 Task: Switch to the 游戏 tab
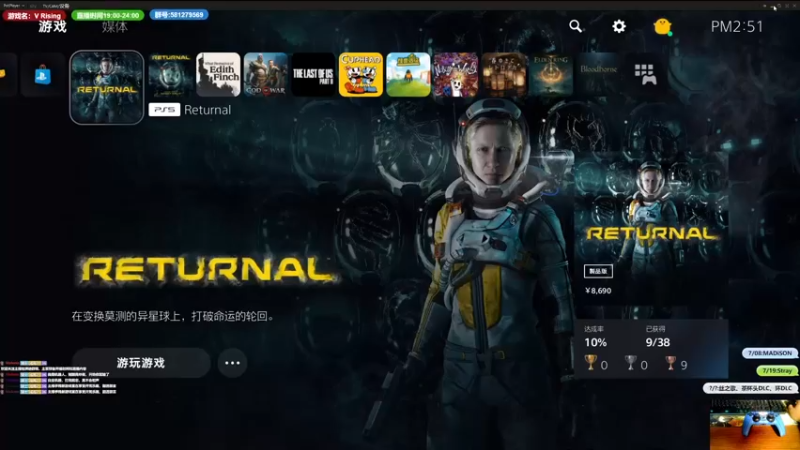click(x=53, y=27)
